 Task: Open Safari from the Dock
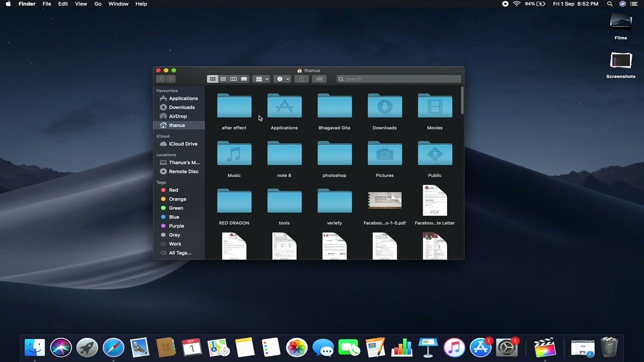point(113,347)
